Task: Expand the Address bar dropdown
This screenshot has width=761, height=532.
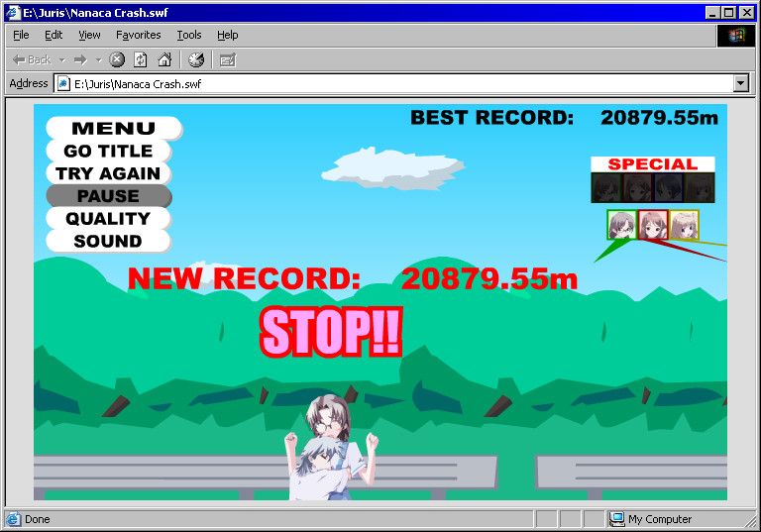Action: tap(740, 83)
